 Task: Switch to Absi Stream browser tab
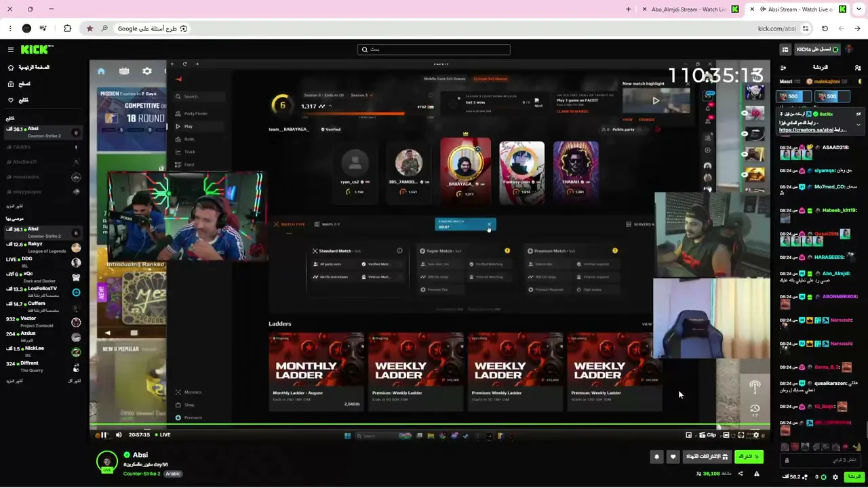pyautogui.click(x=796, y=9)
